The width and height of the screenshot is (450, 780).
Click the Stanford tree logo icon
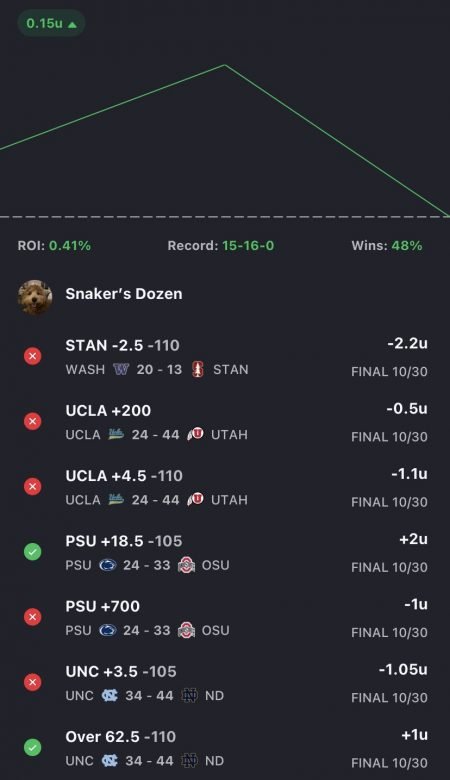(198, 369)
